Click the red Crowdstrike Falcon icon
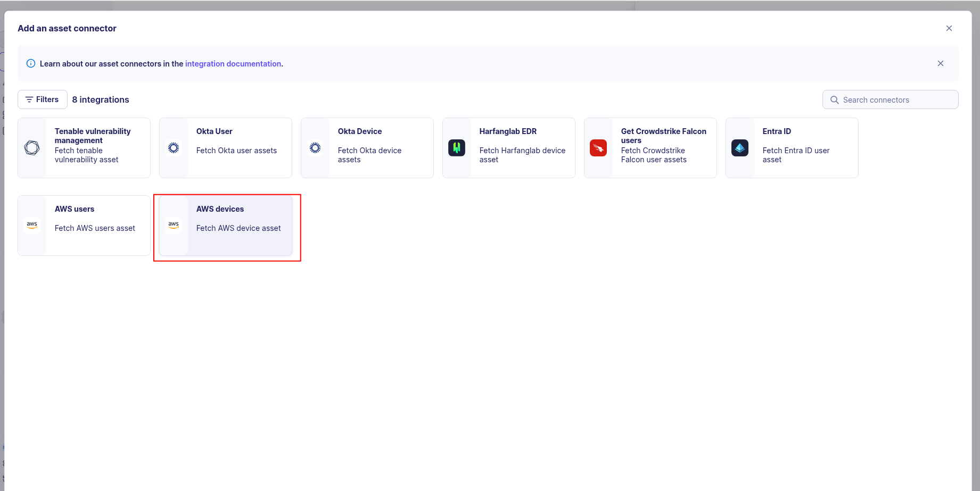Screen dimensions: 980x491 point(598,148)
